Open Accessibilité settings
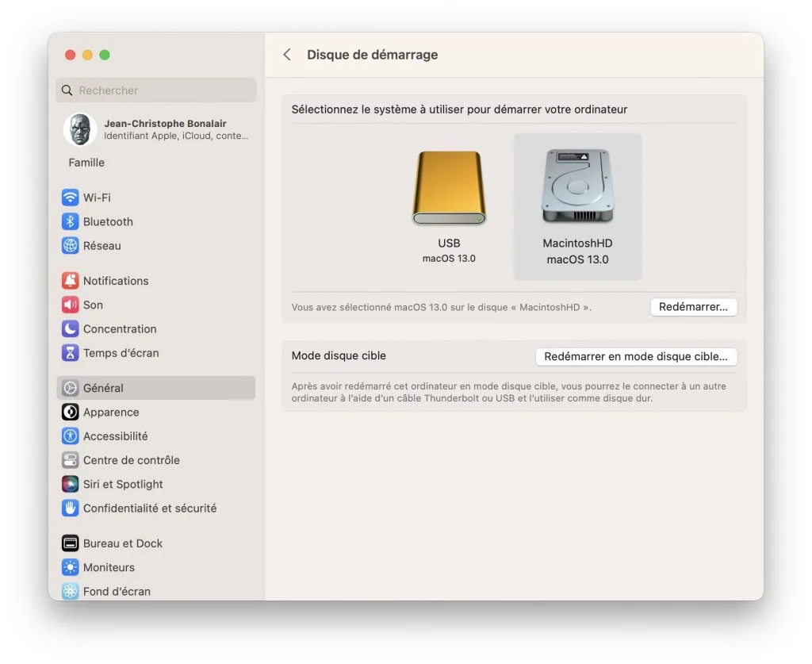The width and height of the screenshot is (812, 664). (x=114, y=436)
